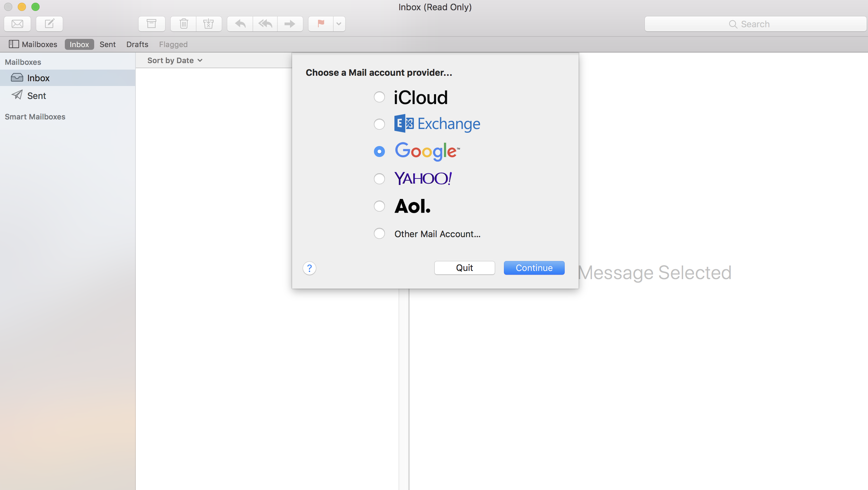Click the Continue button
Viewport: 868px width, 490px height.
click(534, 268)
